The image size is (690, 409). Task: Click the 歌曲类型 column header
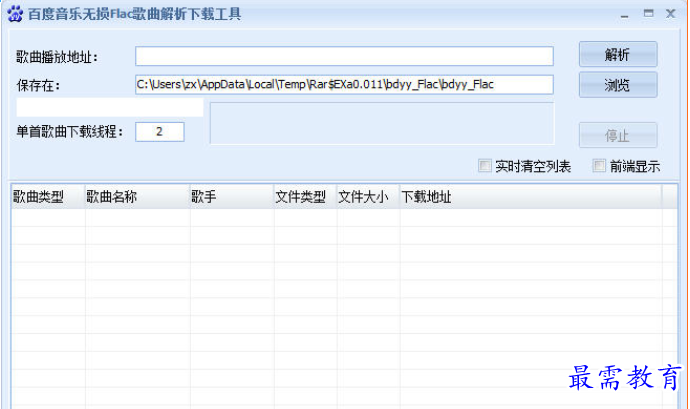tap(48, 197)
